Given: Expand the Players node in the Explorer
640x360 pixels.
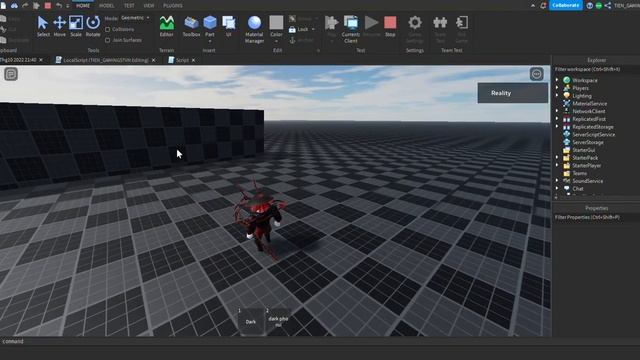Looking at the screenshot, I should 557,88.
